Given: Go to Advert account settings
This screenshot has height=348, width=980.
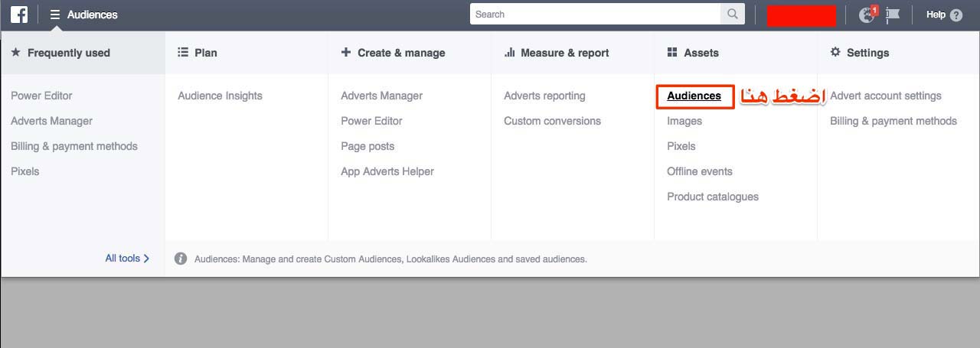Looking at the screenshot, I should click(x=886, y=96).
